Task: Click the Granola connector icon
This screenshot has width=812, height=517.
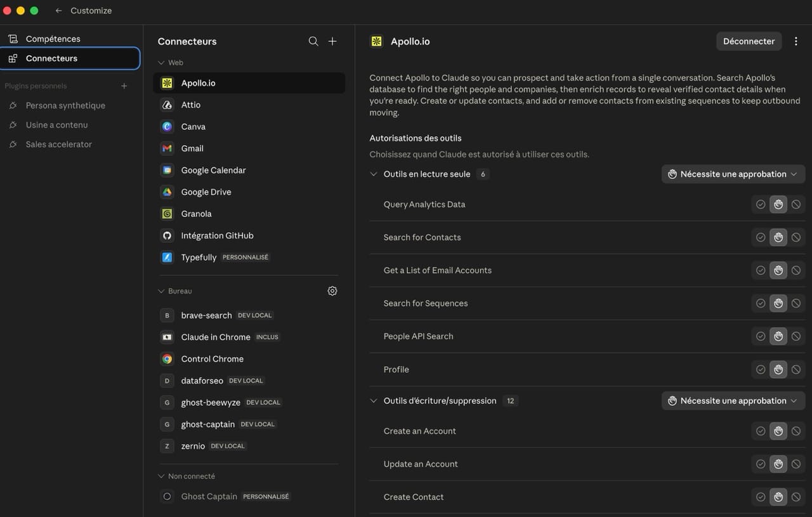Action: [x=167, y=214]
